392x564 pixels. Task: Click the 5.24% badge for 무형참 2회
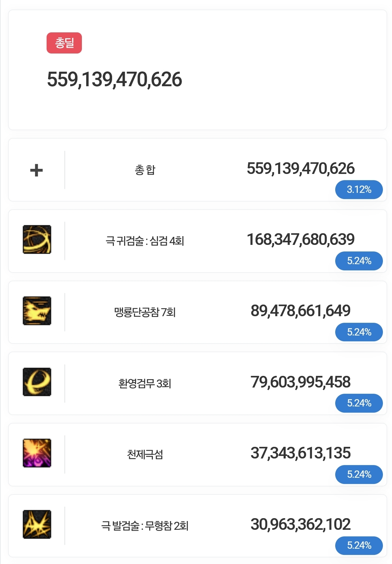pos(359,545)
